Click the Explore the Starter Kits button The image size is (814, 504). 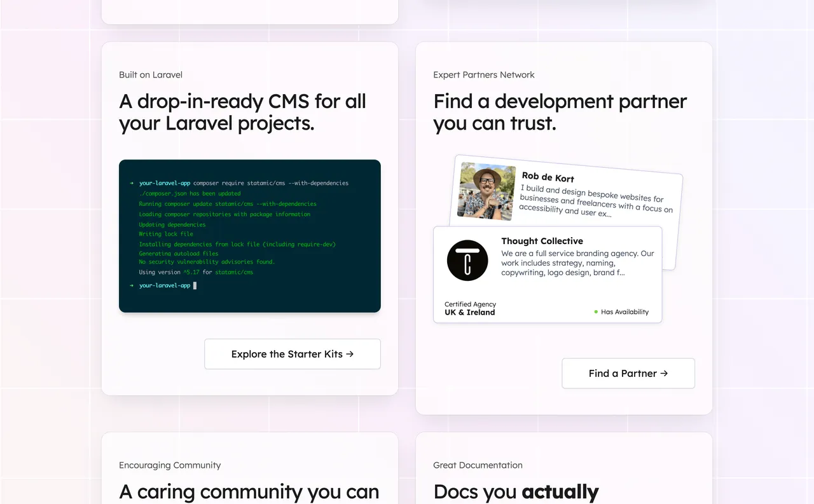292,354
